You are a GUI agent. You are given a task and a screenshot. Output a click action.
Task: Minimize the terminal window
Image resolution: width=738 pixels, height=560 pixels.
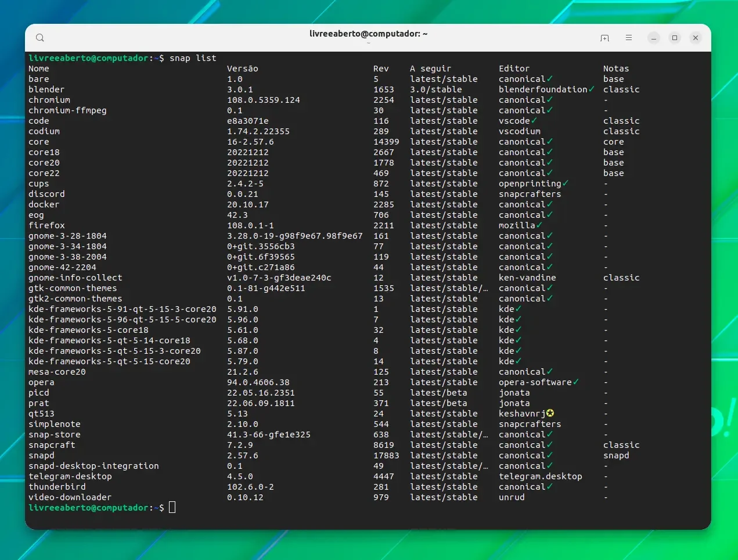point(654,38)
